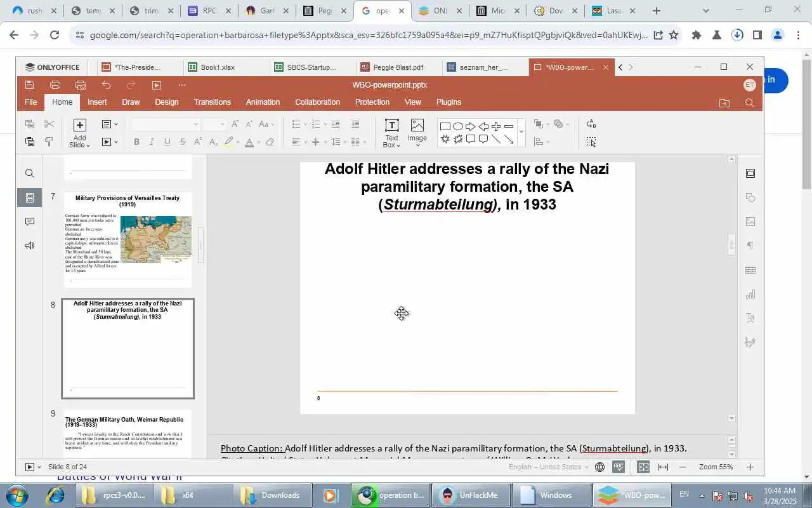Select the left arrow shape
The width and height of the screenshot is (812, 508).
(x=483, y=126)
